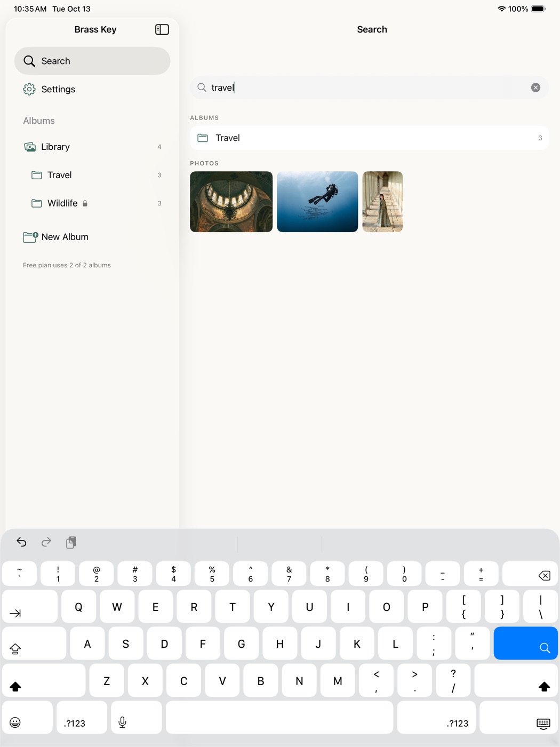This screenshot has height=747, width=560.
Task: Tap the right Shift key
Action: point(516,680)
